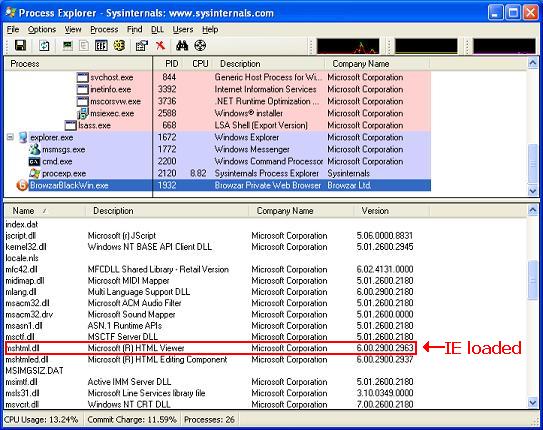Sort by the PID column header

pos(168,64)
